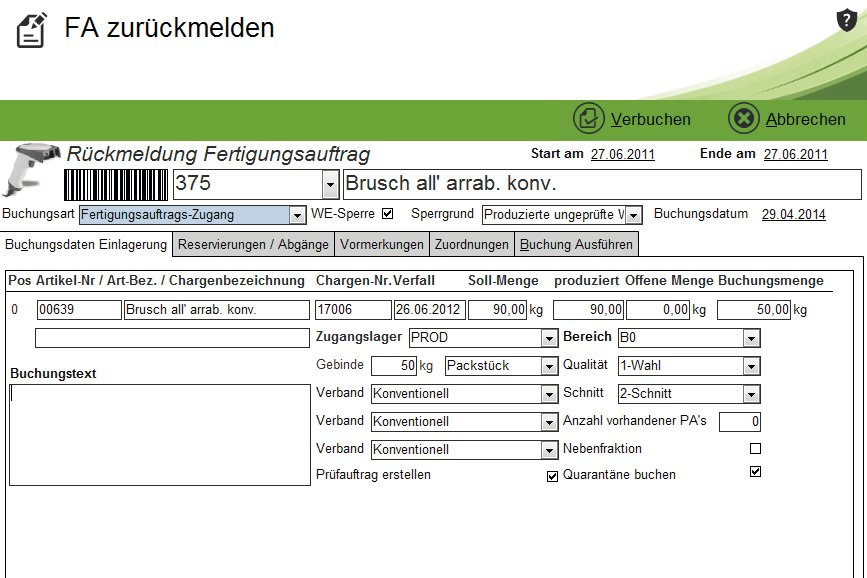This screenshot has height=578, width=867.
Task: Expand the Zugangslager PROD dropdown
Action: click(549, 338)
